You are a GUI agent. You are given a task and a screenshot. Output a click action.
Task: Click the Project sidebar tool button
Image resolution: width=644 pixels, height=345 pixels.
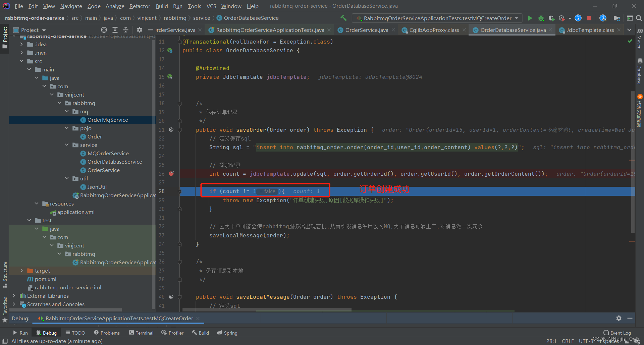5,38
